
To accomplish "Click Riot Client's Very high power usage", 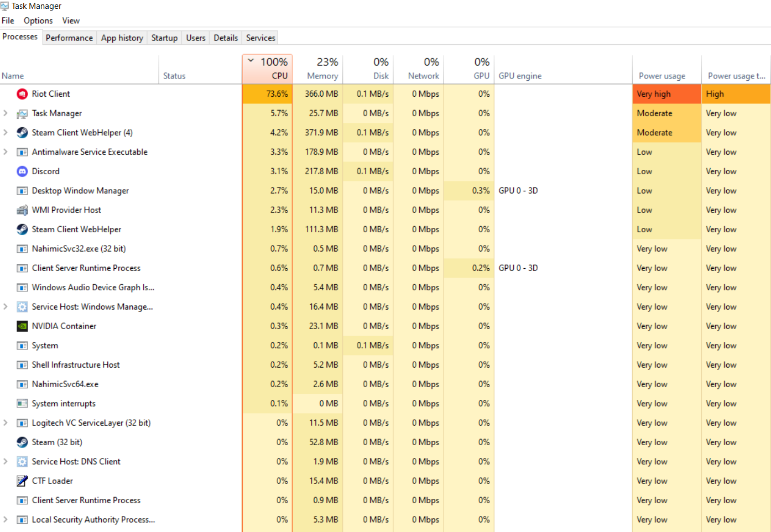I will tap(666, 94).
